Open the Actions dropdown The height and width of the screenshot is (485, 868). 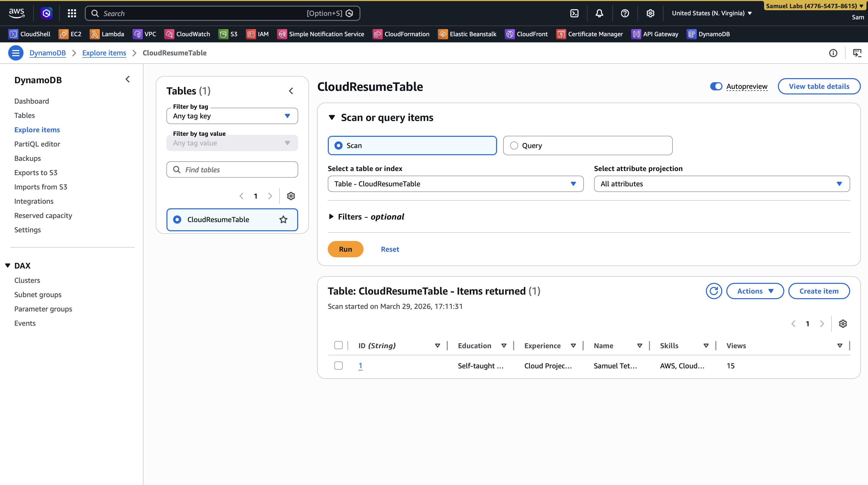pyautogui.click(x=755, y=291)
